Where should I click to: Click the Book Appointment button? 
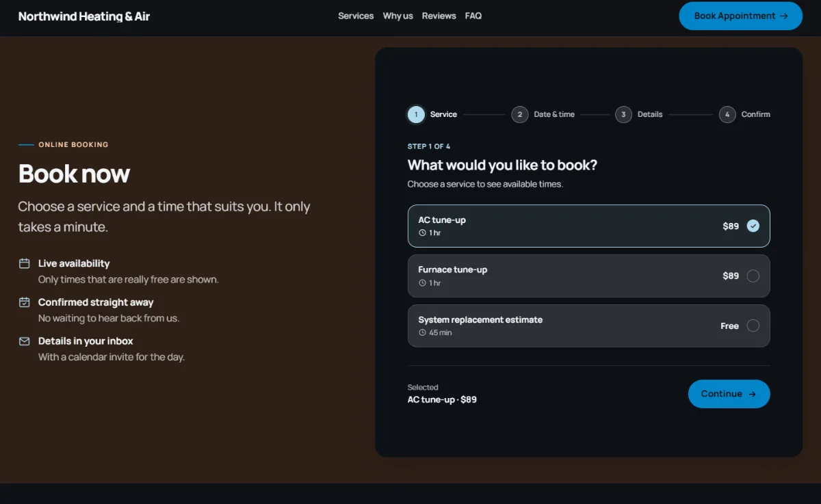coord(740,16)
